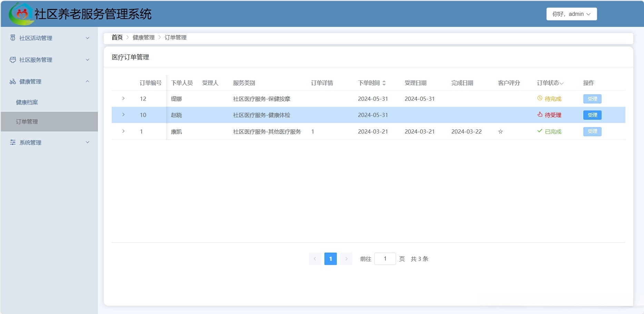The height and width of the screenshot is (314, 644).
Task: Click the 客户评分 column header
Action: (509, 83)
